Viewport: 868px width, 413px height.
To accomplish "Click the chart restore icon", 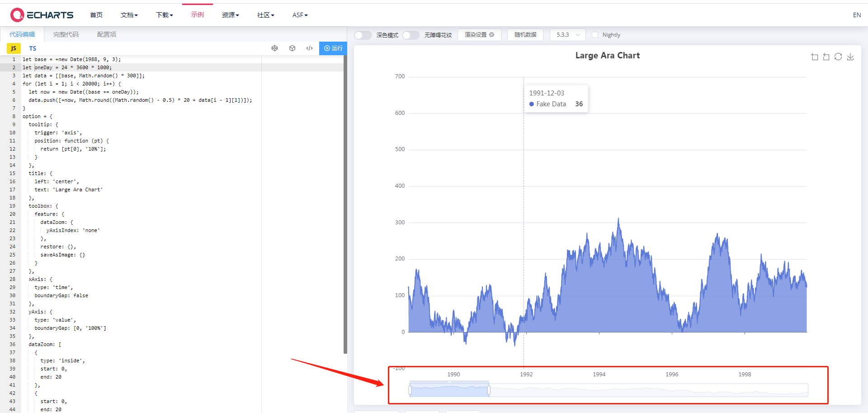I will tap(838, 57).
